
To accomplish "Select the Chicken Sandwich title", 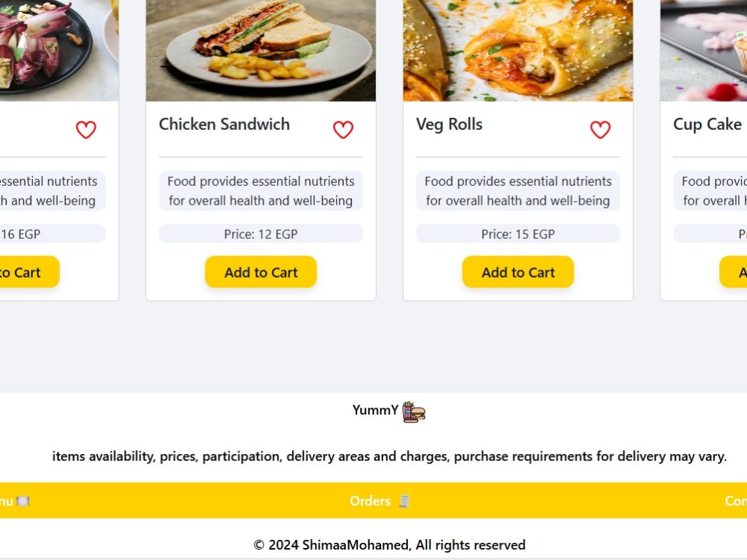I will (x=224, y=124).
